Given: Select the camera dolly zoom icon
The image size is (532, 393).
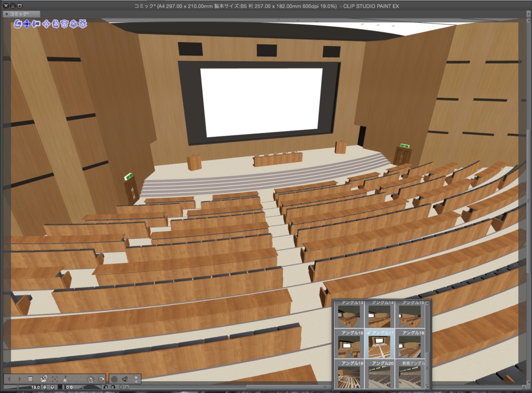Looking at the screenshot, I should 35,24.
